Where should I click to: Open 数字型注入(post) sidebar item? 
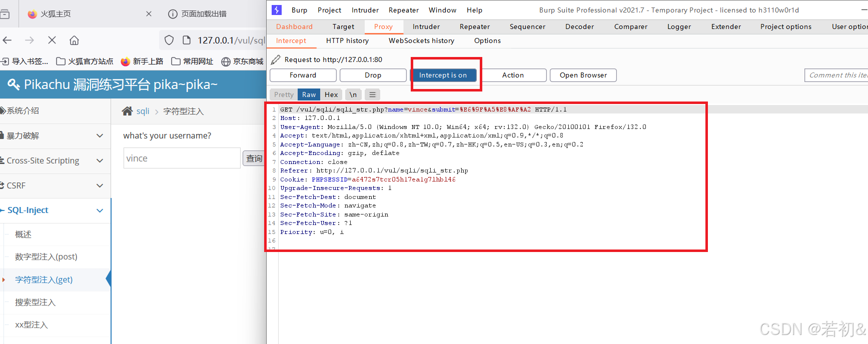46,256
